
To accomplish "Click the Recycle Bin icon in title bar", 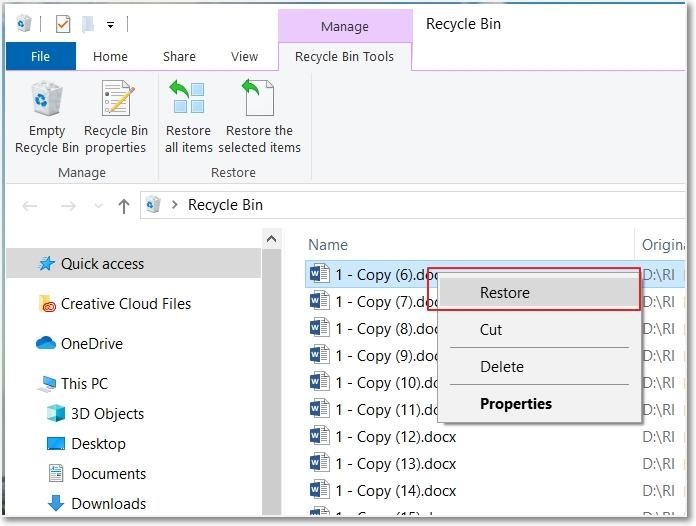I will (x=24, y=24).
